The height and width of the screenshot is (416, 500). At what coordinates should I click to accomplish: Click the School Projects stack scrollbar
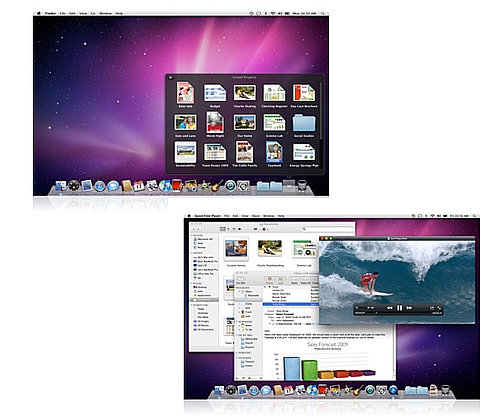click(x=321, y=110)
